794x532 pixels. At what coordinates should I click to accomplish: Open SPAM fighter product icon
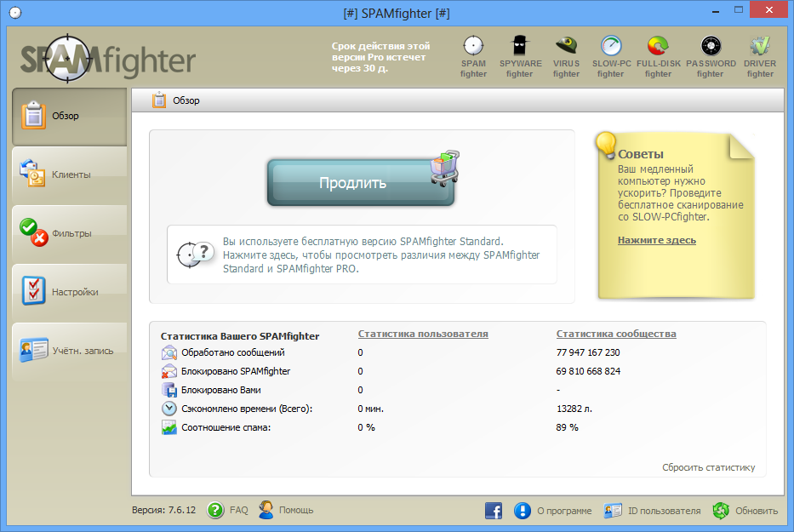[x=473, y=56]
